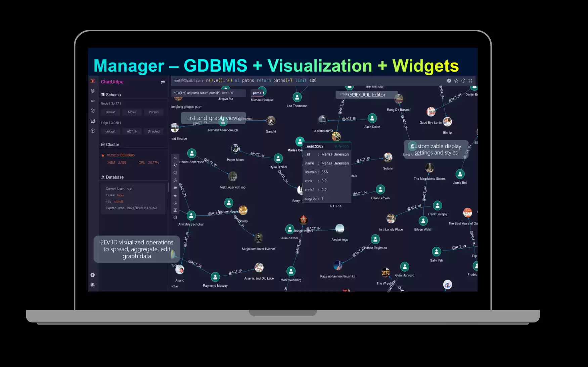This screenshot has width=588, height=367.
Task: Click the layers icon in left sidebar
Action: (x=93, y=91)
